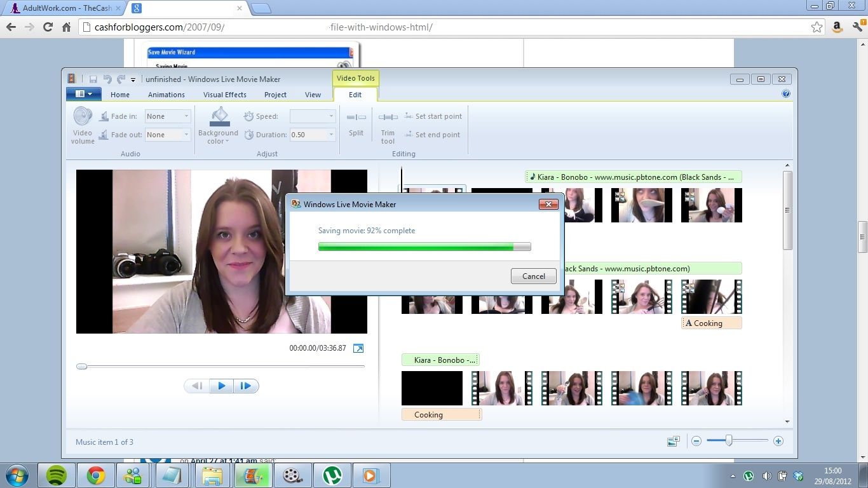Viewport: 868px width, 488px height.
Task: Select the Edit tab under Video Tools
Action: coord(355,95)
